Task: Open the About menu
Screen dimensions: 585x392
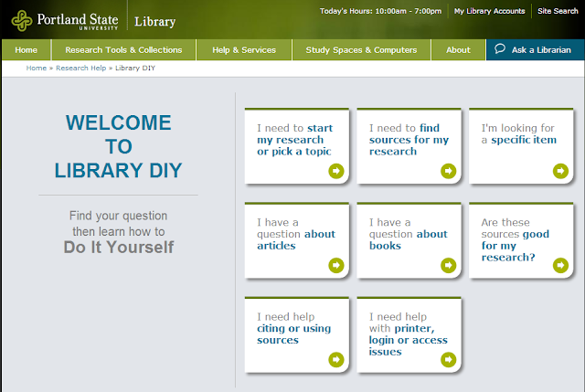Action: coord(458,50)
